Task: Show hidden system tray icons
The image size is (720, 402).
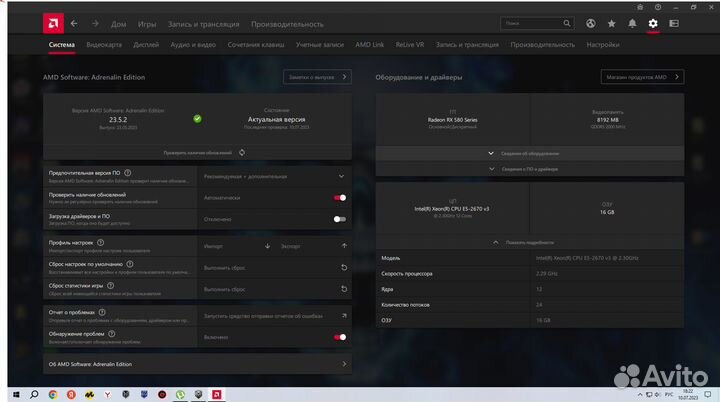Action: tap(640, 395)
